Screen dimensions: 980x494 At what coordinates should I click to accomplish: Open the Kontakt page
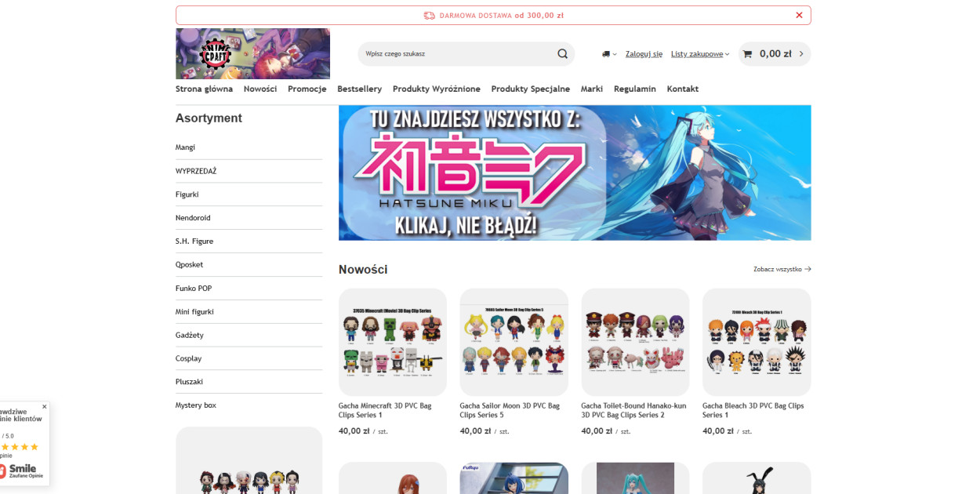[683, 89]
